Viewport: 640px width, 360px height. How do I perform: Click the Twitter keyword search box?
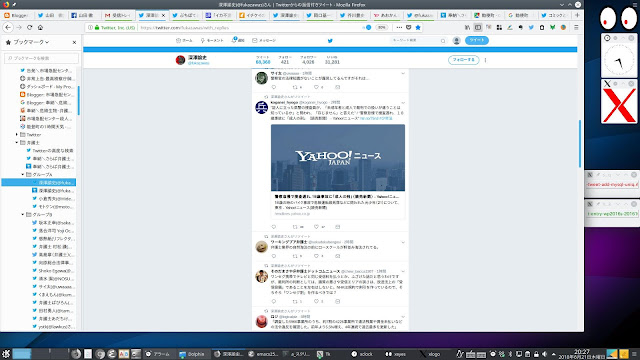[418, 40]
